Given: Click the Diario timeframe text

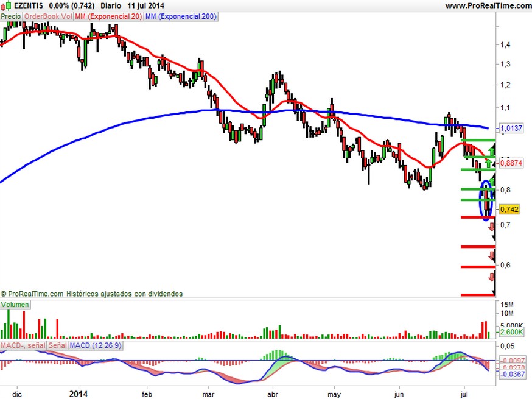Looking at the screenshot, I should click(x=111, y=5).
